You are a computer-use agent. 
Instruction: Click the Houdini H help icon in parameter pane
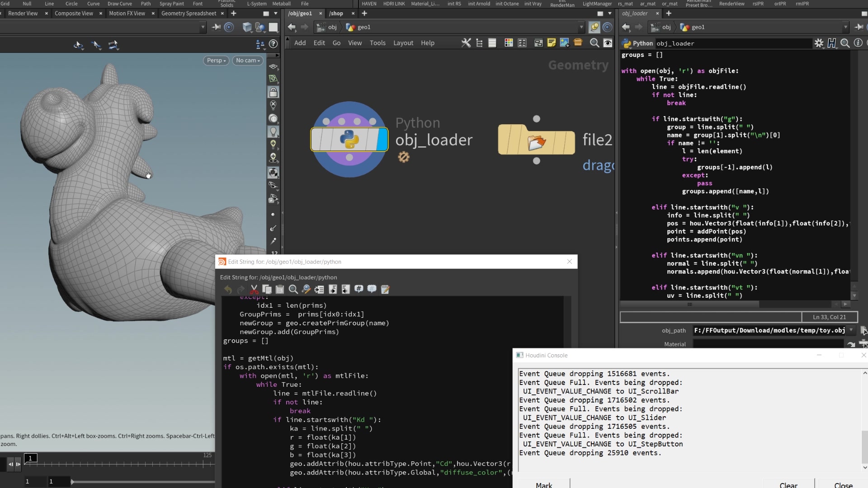pos(832,43)
